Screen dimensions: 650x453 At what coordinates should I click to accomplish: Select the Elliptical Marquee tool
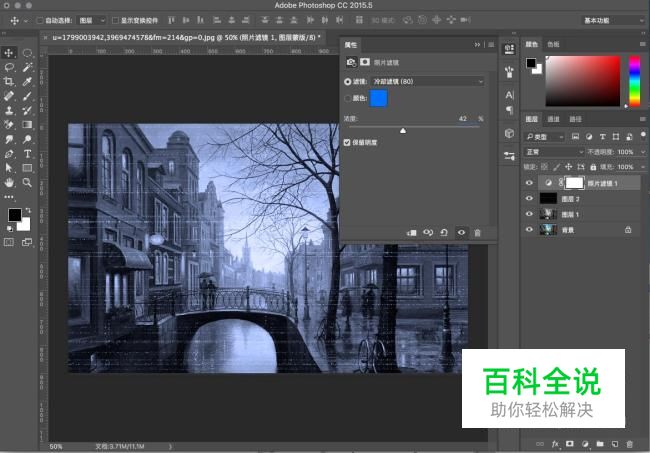pyautogui.click(x=27, y=53)
